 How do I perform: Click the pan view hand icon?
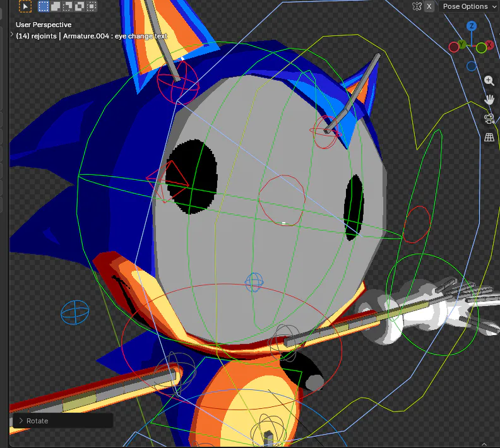click(x=489, y=100)
